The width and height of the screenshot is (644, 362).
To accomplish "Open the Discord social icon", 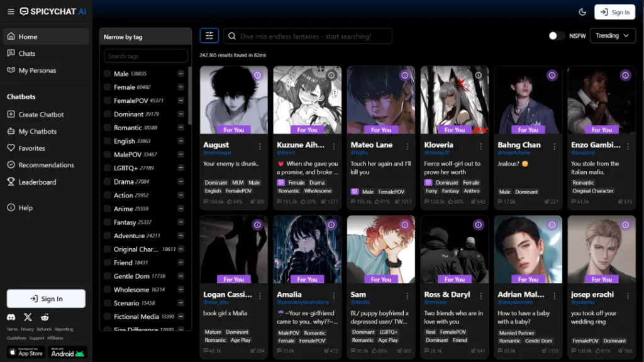I will coord(11,317).
